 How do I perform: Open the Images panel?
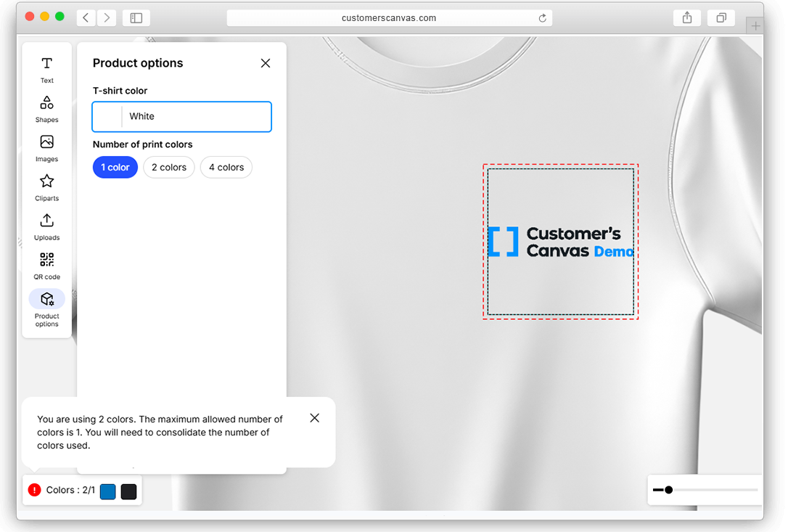(47, 147)
